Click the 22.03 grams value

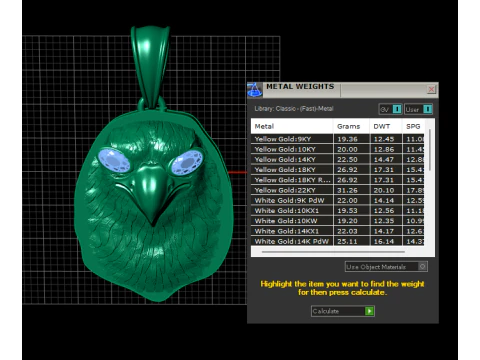click(347, 231)
